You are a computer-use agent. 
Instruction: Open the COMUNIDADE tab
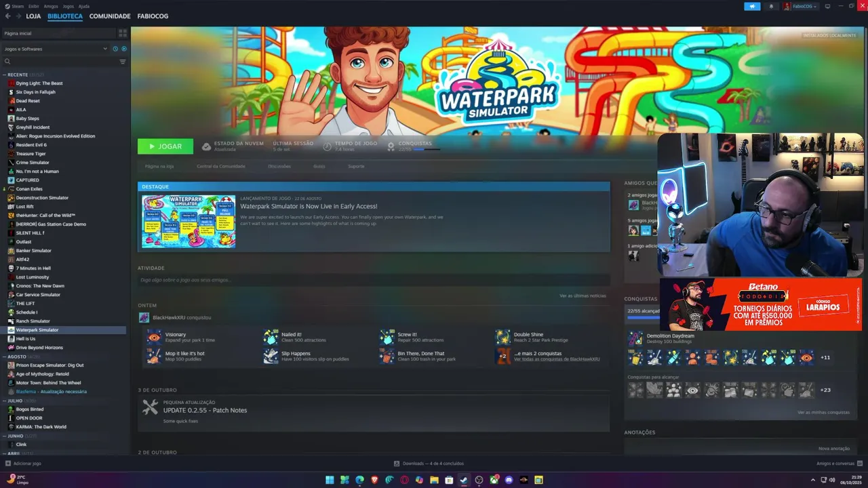[x=110, y=16]
